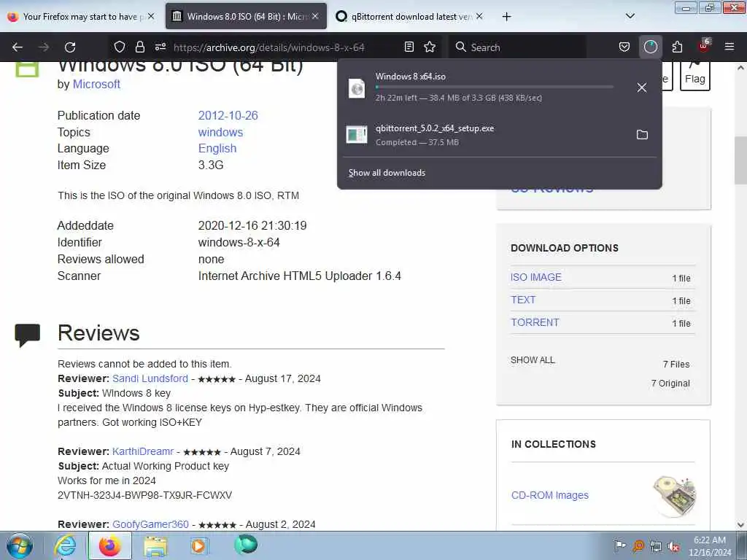Open the 2012-10-26 publication date link
This screenshot has width=747, height=560.
228,116
